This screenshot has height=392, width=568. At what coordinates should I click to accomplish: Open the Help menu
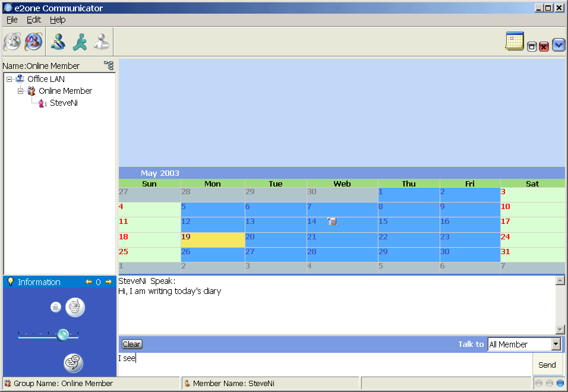(x=58, y=20)
